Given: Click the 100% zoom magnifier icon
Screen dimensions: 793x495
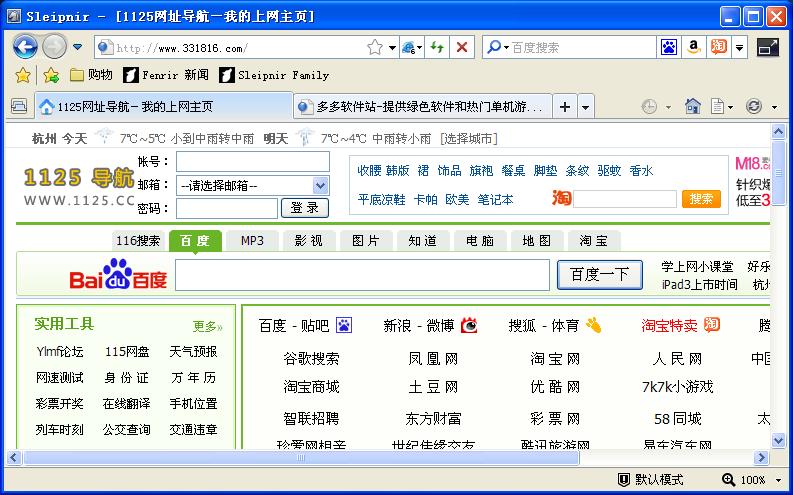Looking at the screenshot, I should [x=728, y=479].
